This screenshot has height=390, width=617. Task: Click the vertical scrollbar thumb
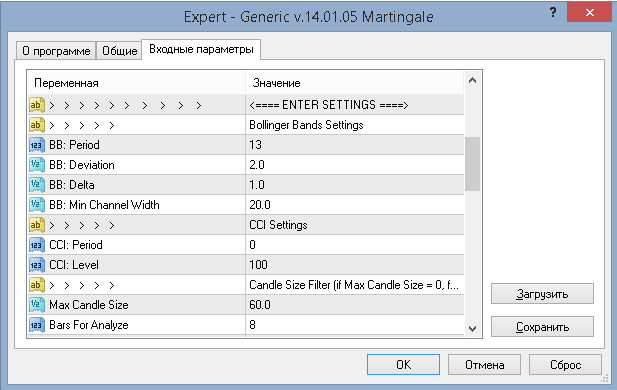point(473,164)
